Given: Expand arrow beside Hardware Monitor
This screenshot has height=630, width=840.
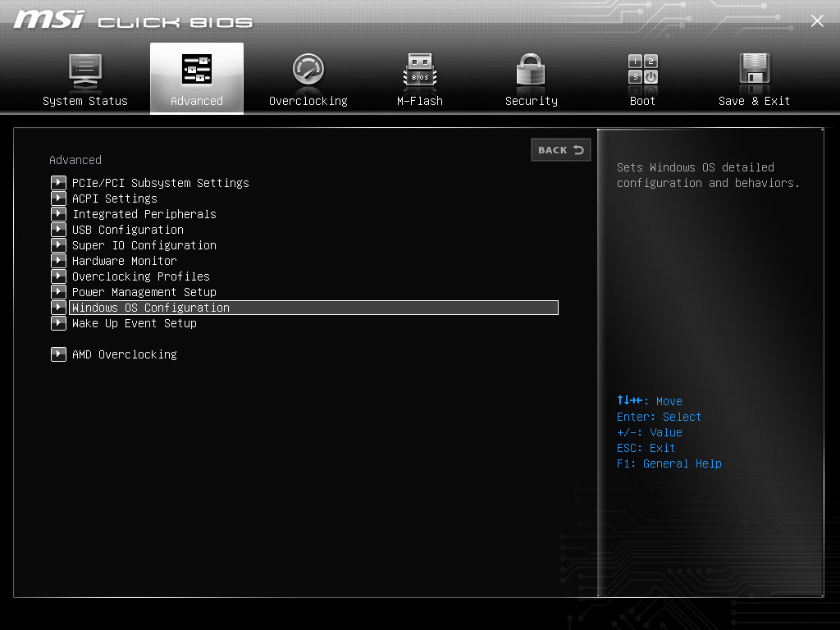Looking at the screenshot, I should pos(58,260).
